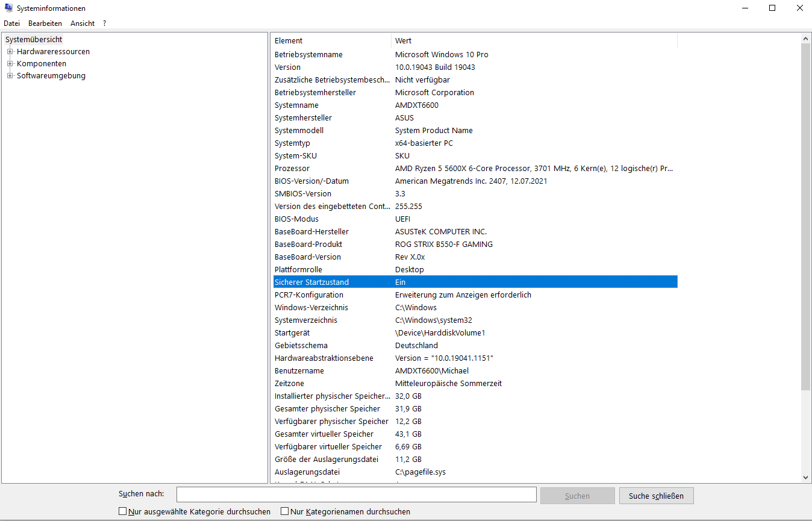Select the Systemtyp row
The height and width of the screenshot is (521, 812).
pyautogui.click(x=475, y=143)
